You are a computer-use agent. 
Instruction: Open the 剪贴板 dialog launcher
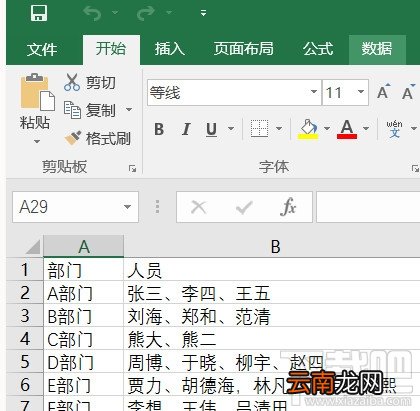coord(132,169)
